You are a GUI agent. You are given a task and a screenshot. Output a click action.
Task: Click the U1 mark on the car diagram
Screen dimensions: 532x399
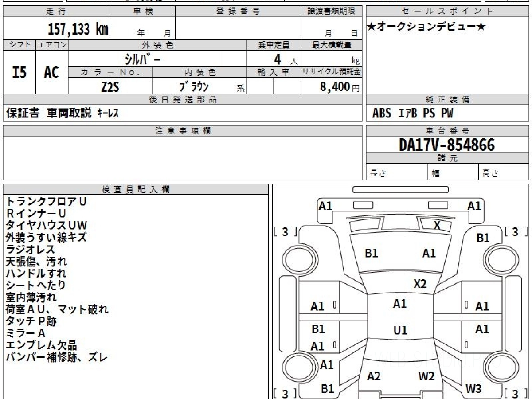pyautogui.click(x=400, y=330)
